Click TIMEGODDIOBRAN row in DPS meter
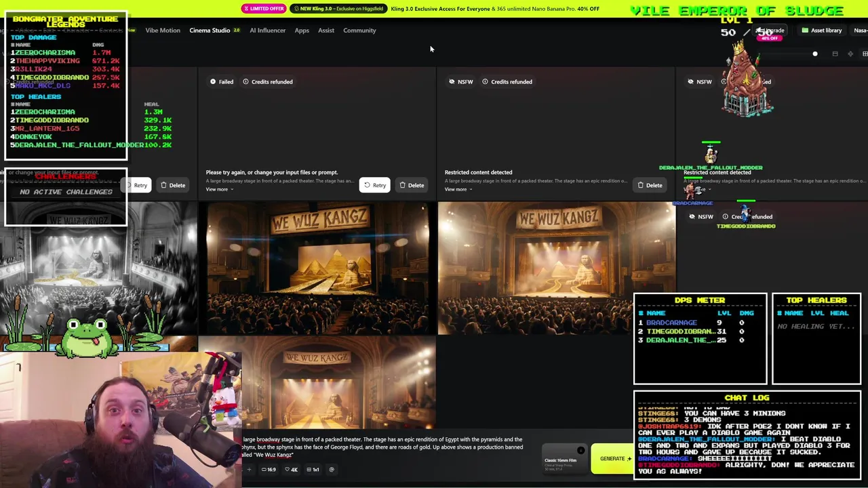The image size is (868, 488). click(698, 331)
